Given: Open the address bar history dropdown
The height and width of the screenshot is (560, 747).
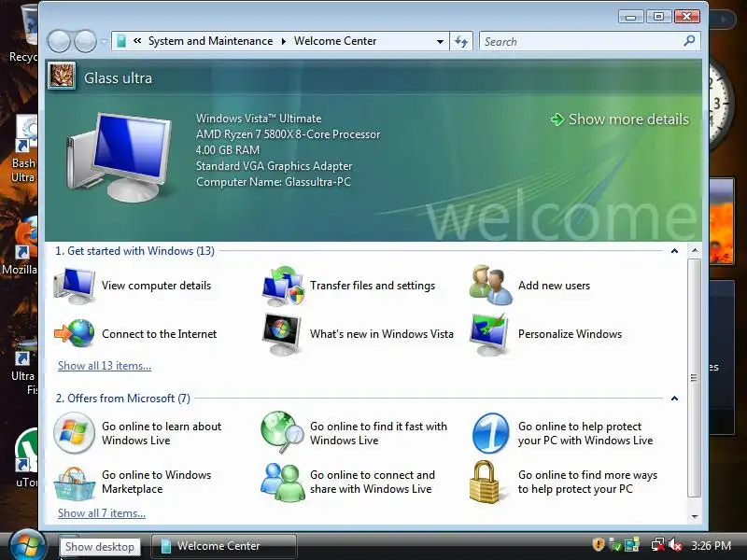Looking at the screenshot, I should [440, 41].
